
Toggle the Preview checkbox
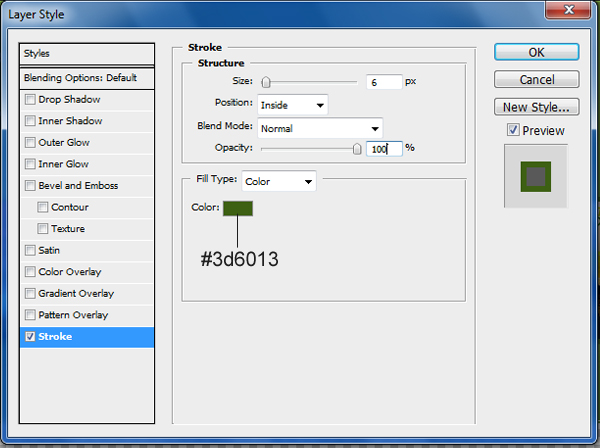[513, 130]
